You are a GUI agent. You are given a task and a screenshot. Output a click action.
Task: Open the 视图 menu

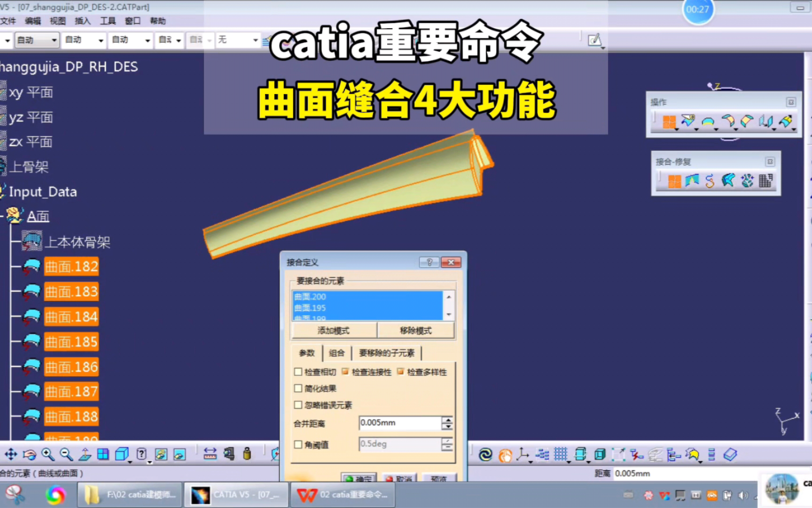click(x=58, y=21)
